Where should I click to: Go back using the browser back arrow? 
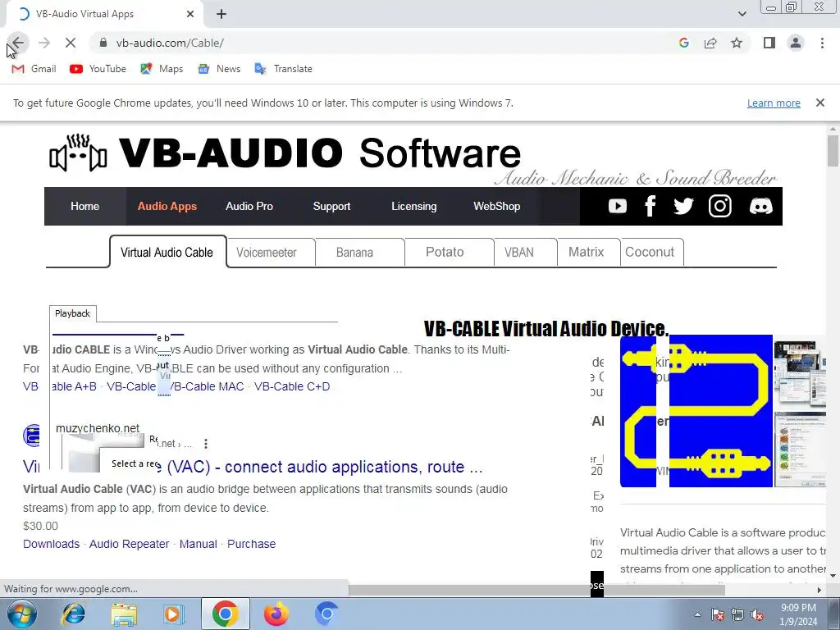coord(18,43)
